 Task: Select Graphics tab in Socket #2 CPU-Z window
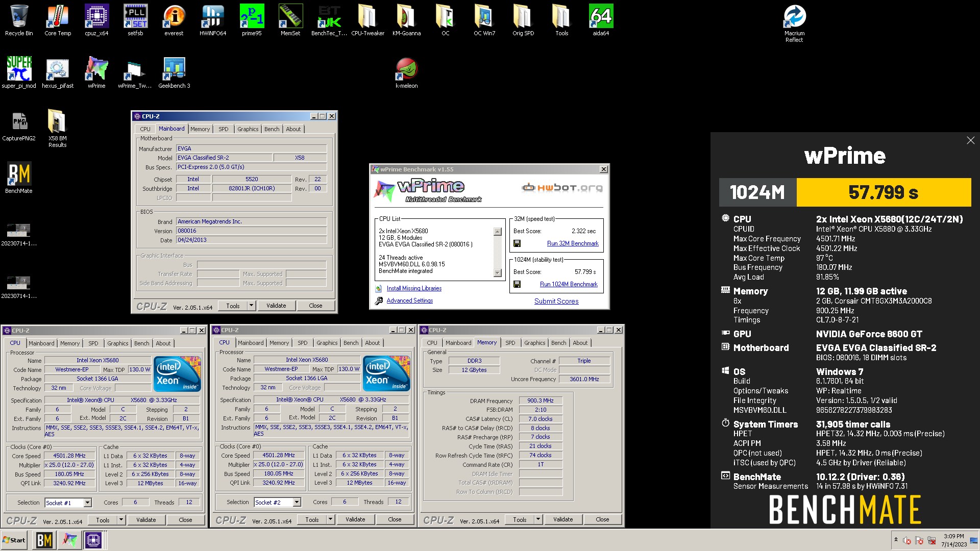pos(327,343)
